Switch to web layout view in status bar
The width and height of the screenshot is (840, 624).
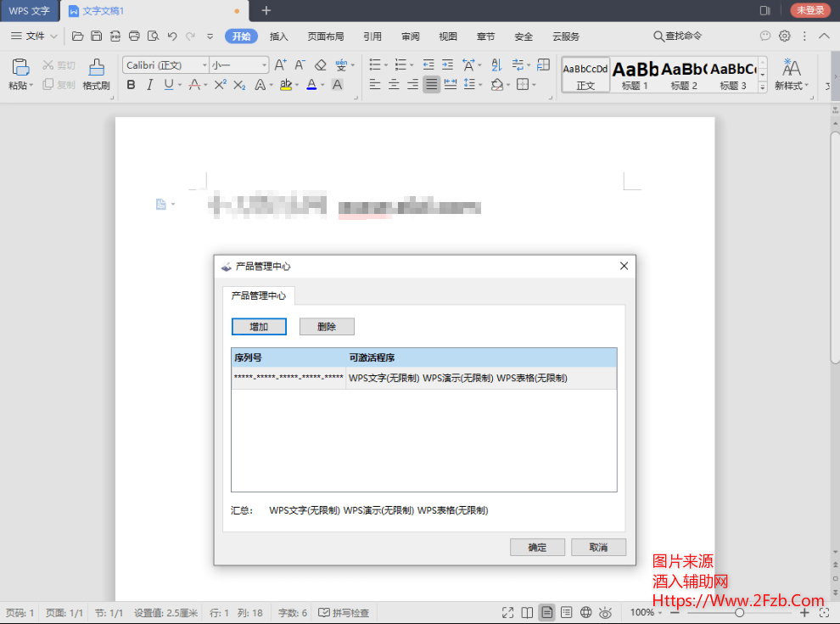pyautogui.click(x=586, y=612)
